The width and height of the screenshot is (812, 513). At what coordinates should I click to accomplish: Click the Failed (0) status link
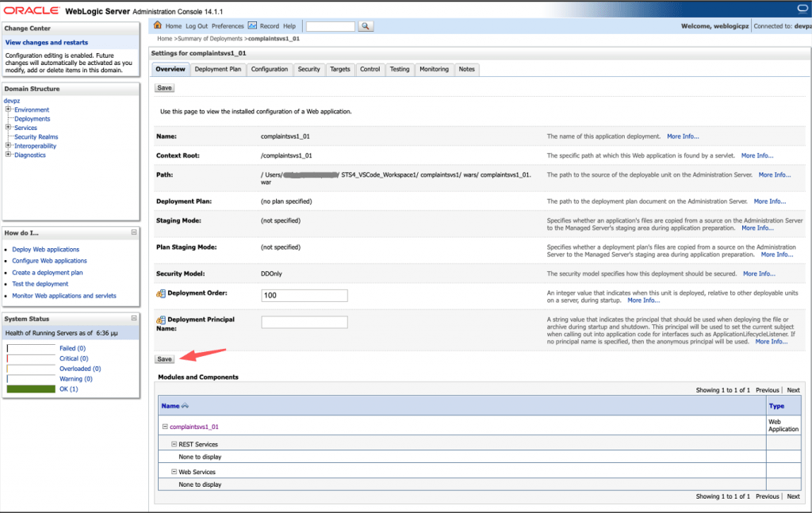72,348
